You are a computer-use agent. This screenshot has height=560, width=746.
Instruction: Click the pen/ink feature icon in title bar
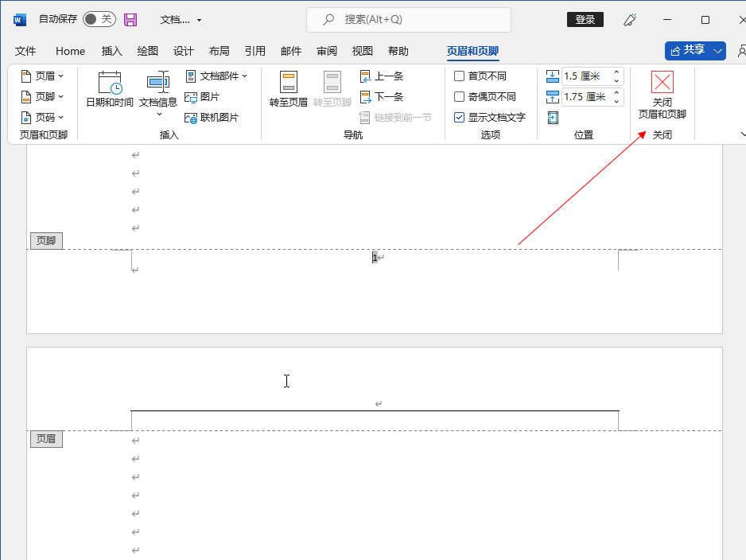[629, 20]
